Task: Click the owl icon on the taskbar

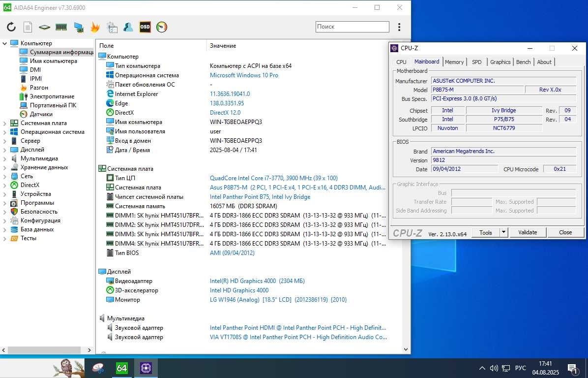Action: coord(68,368)
